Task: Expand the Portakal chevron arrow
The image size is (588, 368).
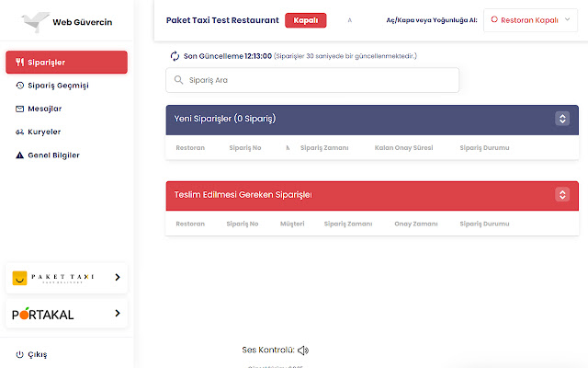Action: (118, 313)
